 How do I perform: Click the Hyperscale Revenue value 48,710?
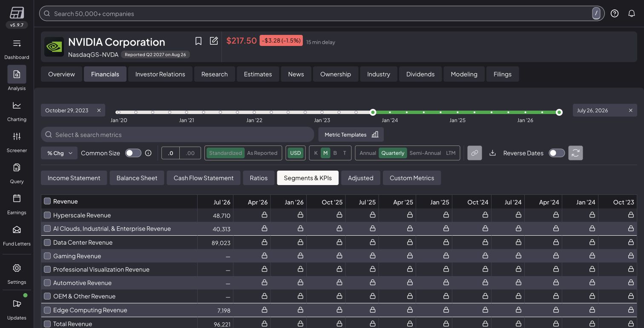click(x=221, y=216)
